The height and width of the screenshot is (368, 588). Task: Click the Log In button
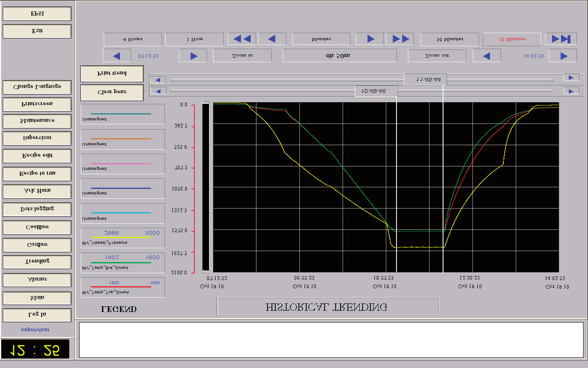click(37, 315)
